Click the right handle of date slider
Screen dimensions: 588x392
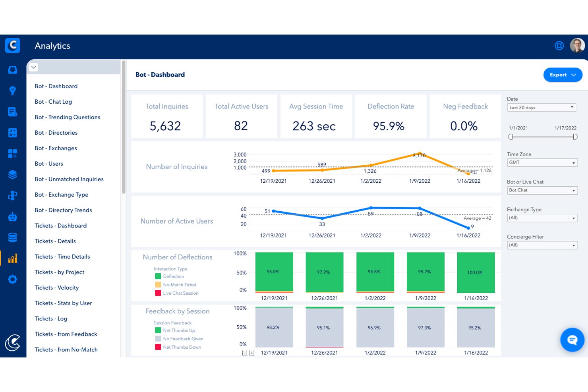pos(575,137)
